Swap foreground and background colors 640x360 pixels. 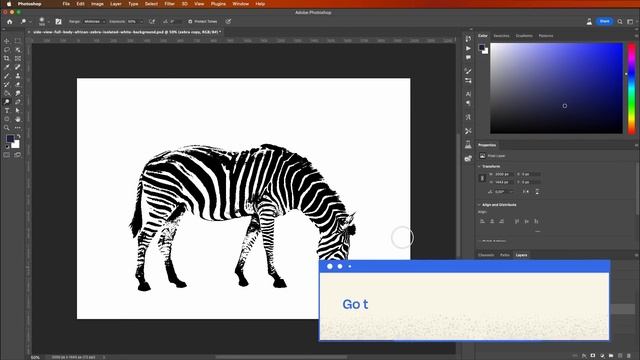click(x=18, y=136)
